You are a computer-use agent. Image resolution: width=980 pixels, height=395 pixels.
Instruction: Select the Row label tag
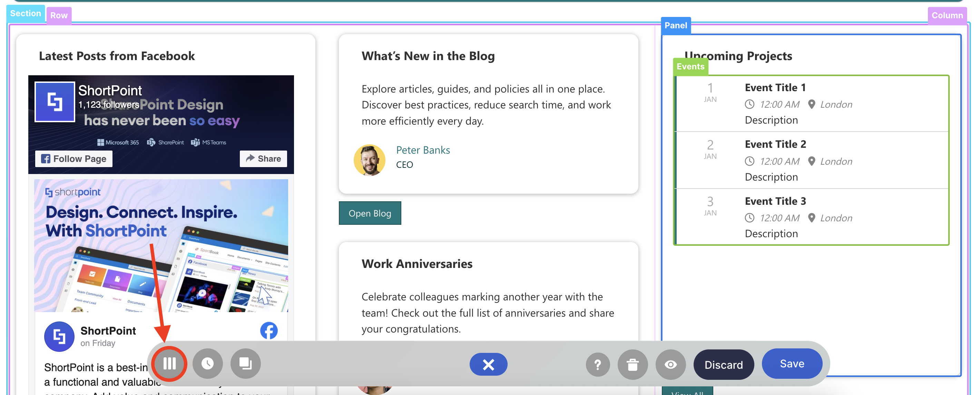pos(59,16)
